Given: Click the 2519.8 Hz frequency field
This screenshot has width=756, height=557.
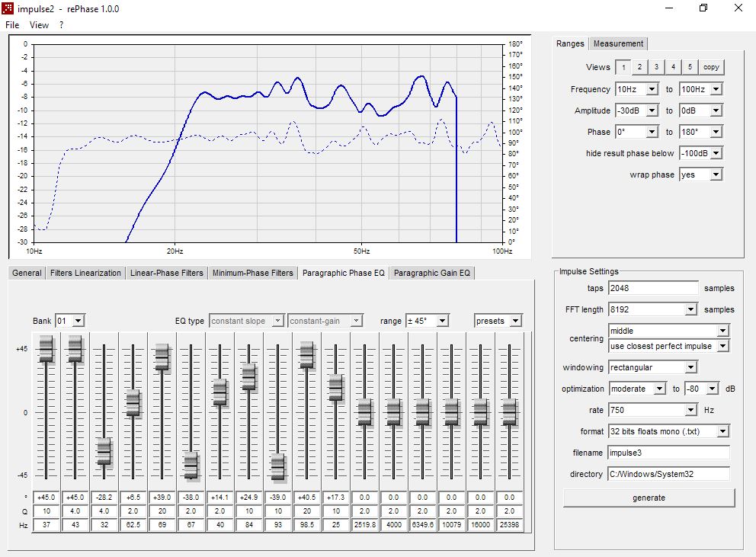Looking at the screenshot, I should 364,525.
